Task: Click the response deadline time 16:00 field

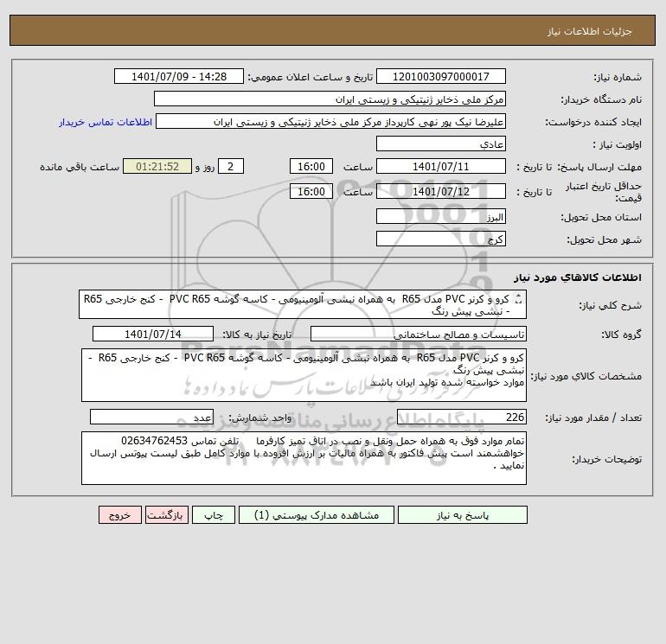Action: pyautogui.click(x=311, y=167)
